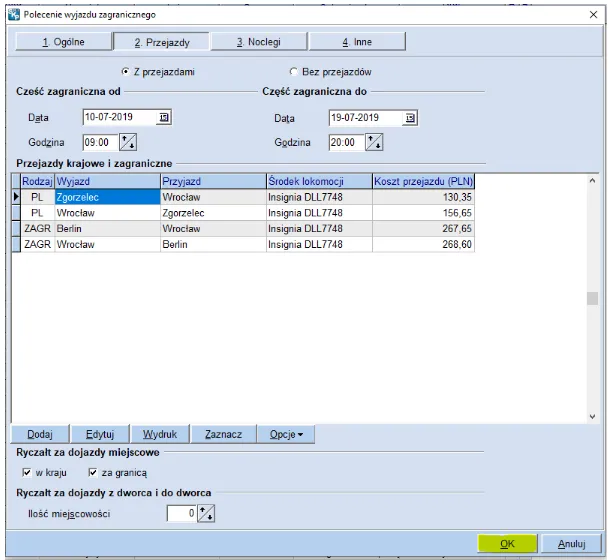Toggle the 'w kraju' checkbox
Image resolution: width=609 pixels, height=560 pixels.
click(x=27, y=473)
